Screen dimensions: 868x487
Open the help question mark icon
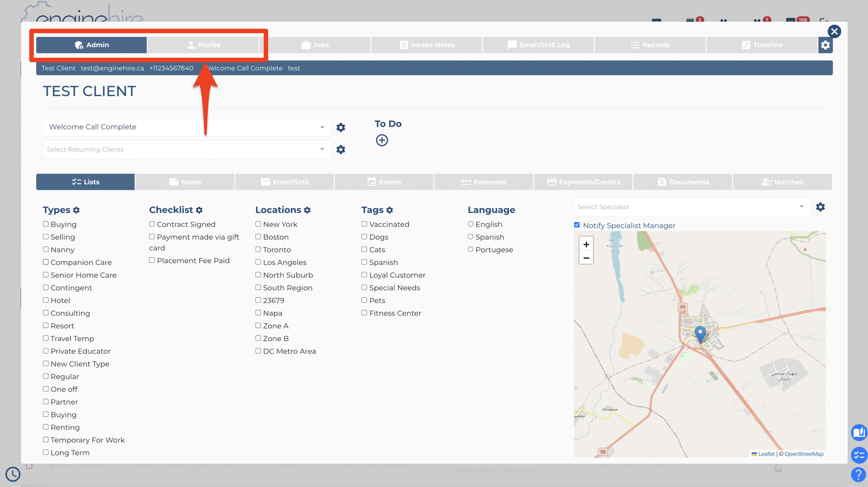coord(858,475)
